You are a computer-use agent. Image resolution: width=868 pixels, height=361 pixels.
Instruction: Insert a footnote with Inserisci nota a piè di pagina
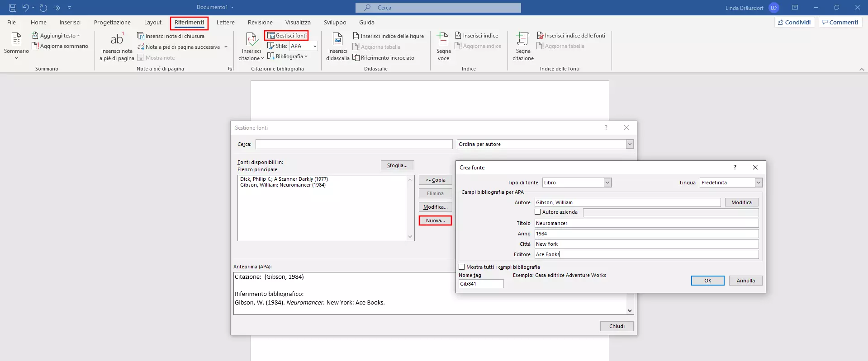(x=117, y=47)
